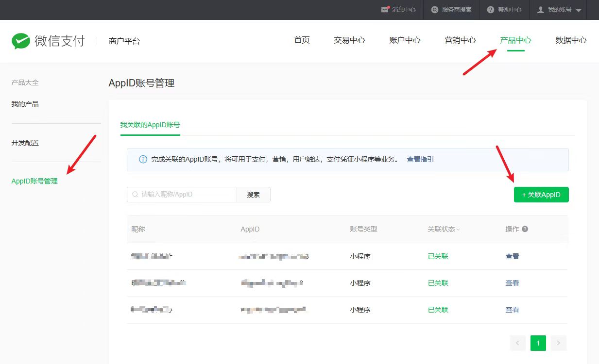This screenshot has height=364, width=599.
Task: Click 消息中心 text in the top bar
Action: tap(404, 10)
